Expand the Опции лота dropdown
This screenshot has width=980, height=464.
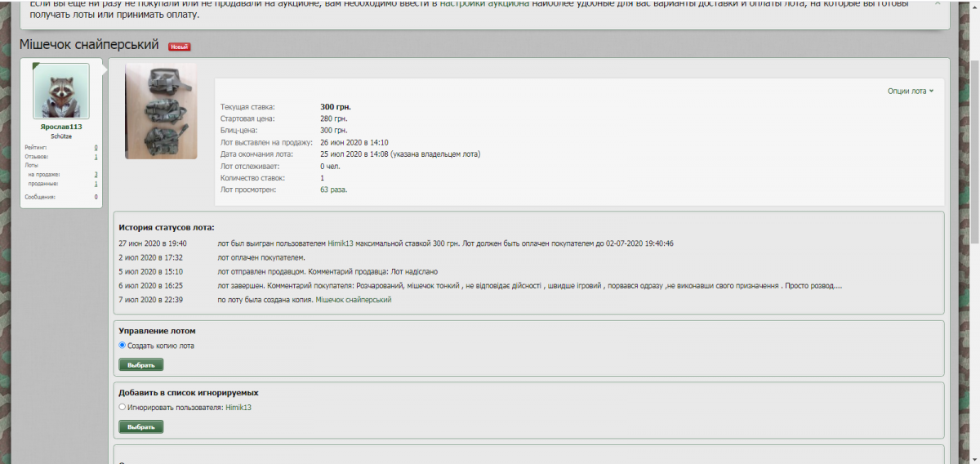click(910, 91)
